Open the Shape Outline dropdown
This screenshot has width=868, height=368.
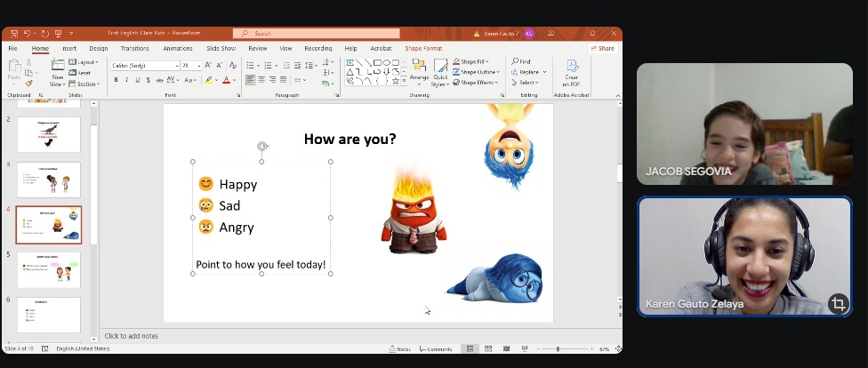(x=476, y=72)
